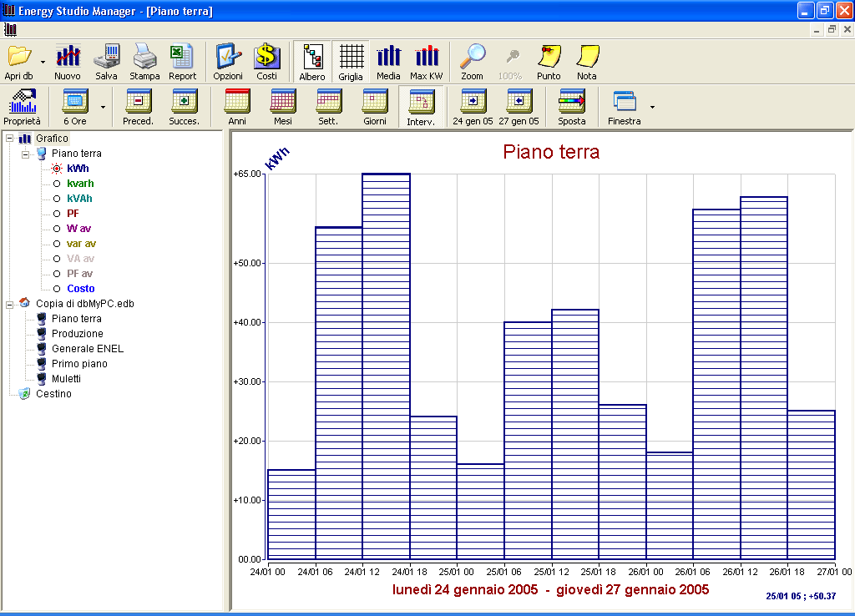Collapse the Copia di dbMyPC.edb node
Viewport: 855px width, 616px height.
tap(10, 304)
